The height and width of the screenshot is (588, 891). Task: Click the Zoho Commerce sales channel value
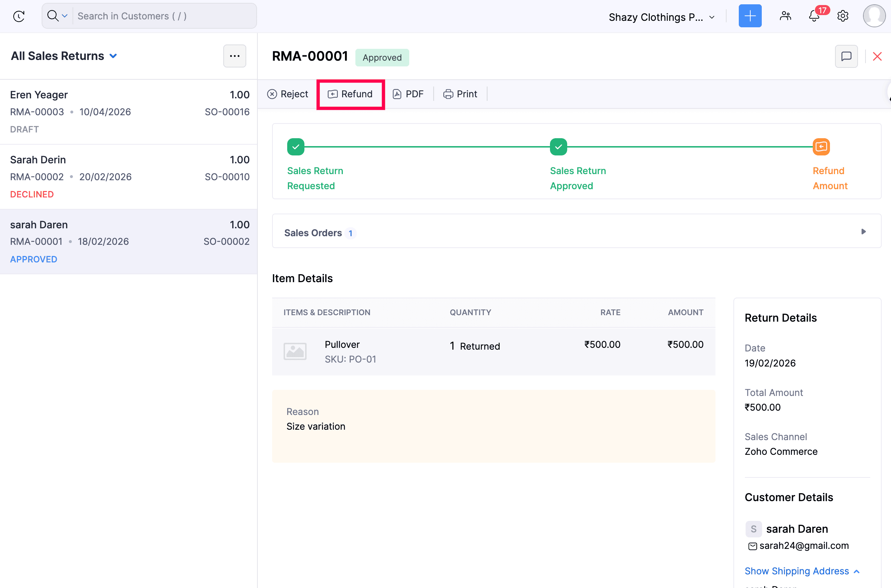click(x=781, y=452)
